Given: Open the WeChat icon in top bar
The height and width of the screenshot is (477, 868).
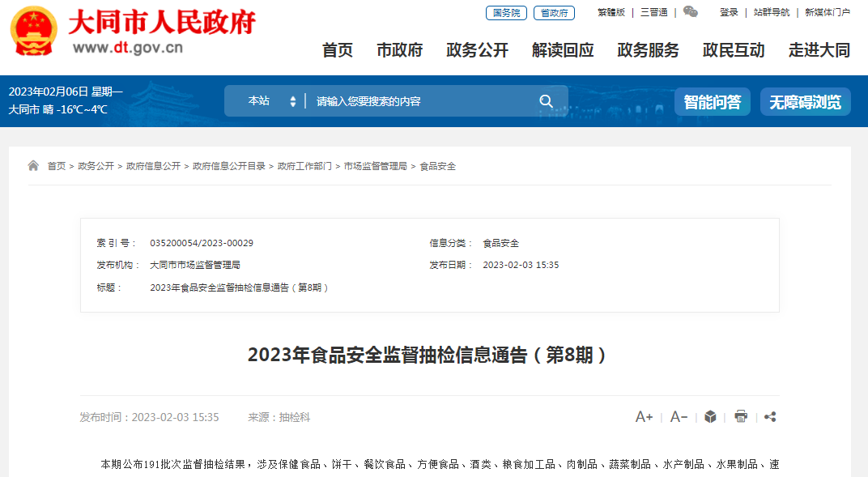Looking at the screenshot, I should coord(691,11).
